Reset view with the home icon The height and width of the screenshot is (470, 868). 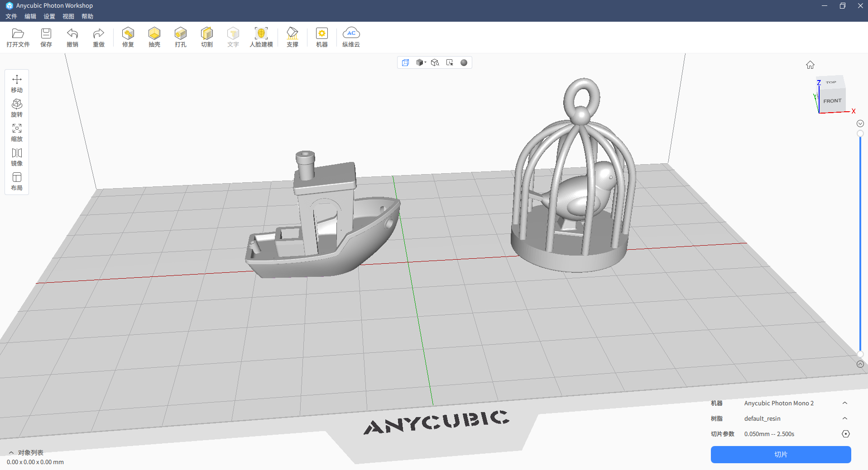coord(810,65)
